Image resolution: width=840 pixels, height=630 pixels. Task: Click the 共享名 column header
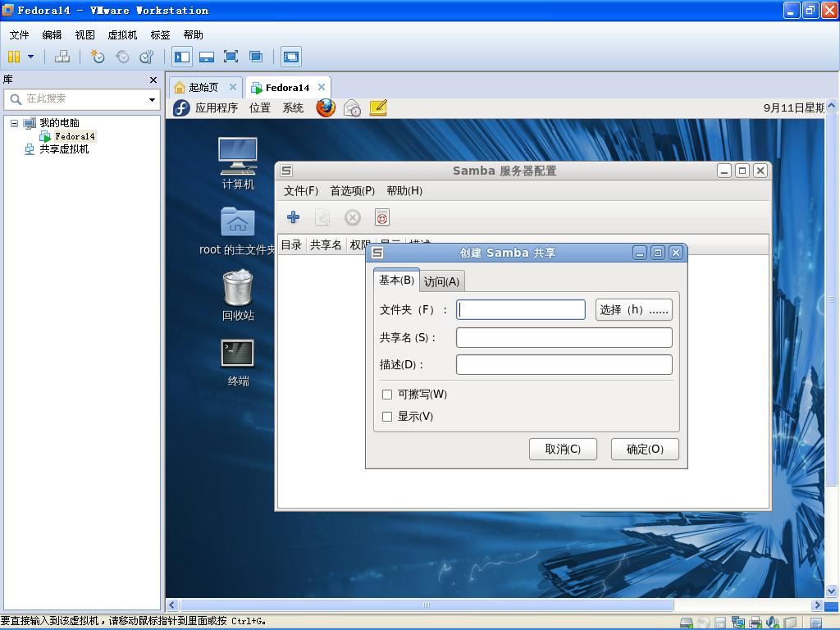tap(326, 244)
